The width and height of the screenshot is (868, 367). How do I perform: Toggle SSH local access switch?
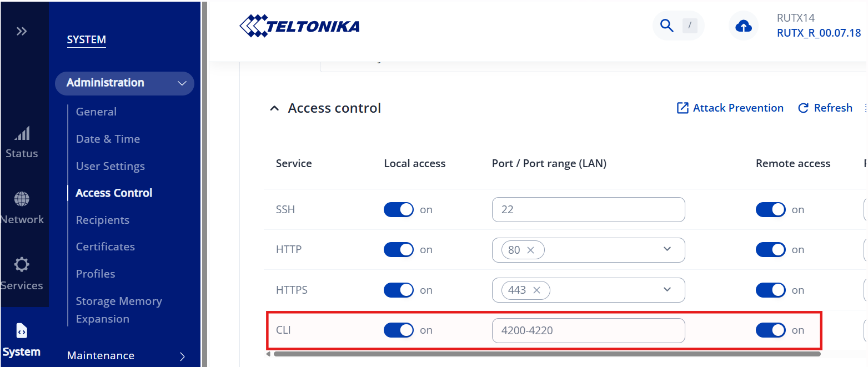[399, 209]
